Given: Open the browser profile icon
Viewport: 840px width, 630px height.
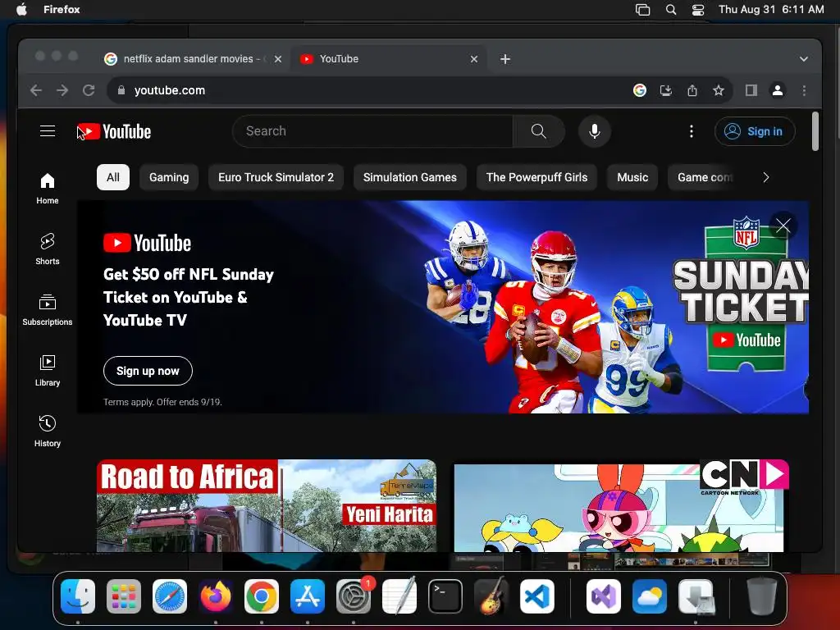Looking at the screenshot, I should click(x=778, y=90).
